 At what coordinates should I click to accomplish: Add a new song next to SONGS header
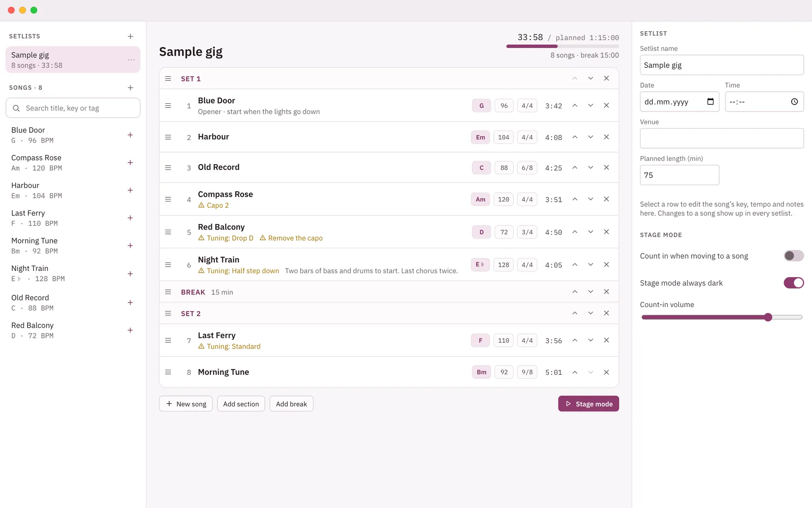[130, 88]
